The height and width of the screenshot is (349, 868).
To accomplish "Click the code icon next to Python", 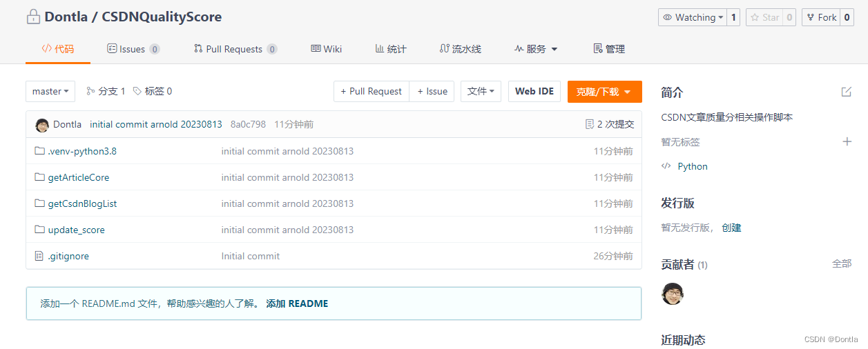I will (x=666, y=166).
